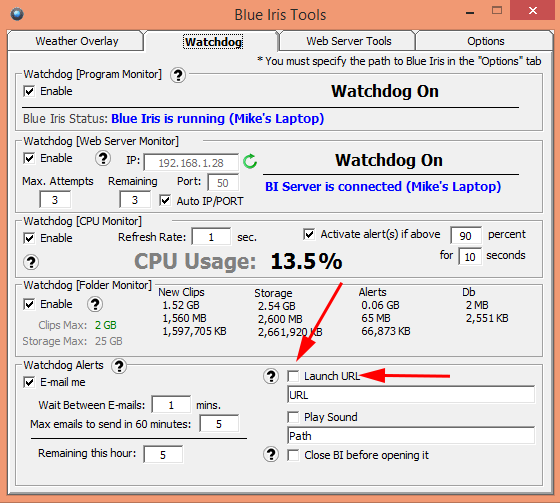Click the Clips Max 2 GB value
Viewport: 560px width, 503px height.
coord(106,325)
